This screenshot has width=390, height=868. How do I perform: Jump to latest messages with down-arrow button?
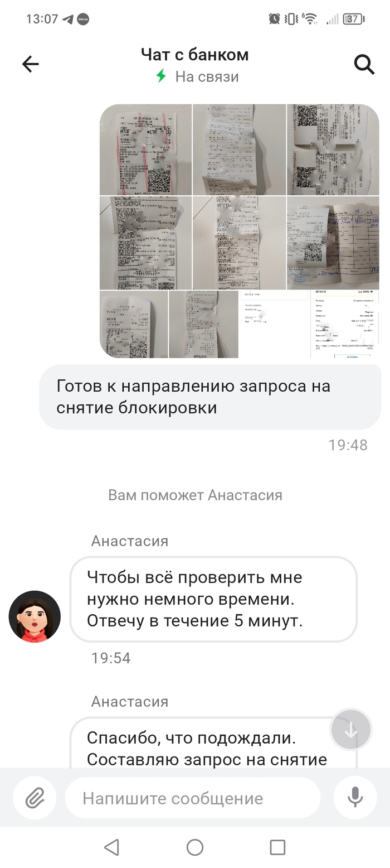click(x=350, y=730)
